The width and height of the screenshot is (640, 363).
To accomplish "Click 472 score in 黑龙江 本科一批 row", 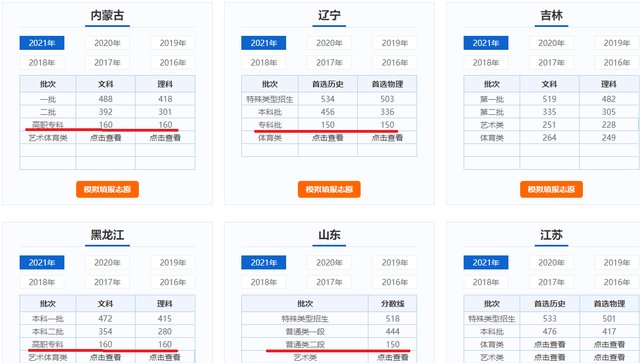I will pos(105,318).
